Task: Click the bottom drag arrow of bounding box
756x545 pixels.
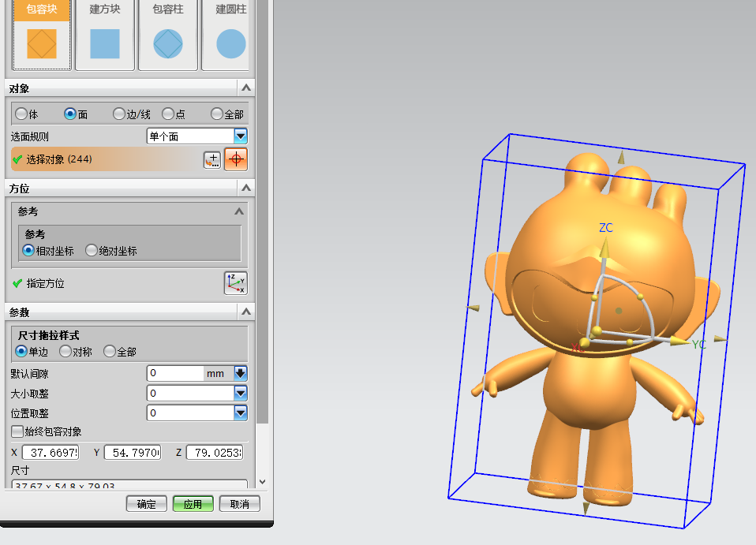Action: pyautogui.click(x=586, y=509)
